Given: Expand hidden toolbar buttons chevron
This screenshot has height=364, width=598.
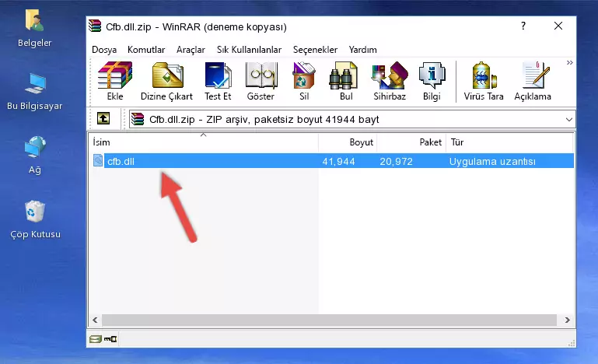Looking at the screenshot, I should (x=569, y=62).
